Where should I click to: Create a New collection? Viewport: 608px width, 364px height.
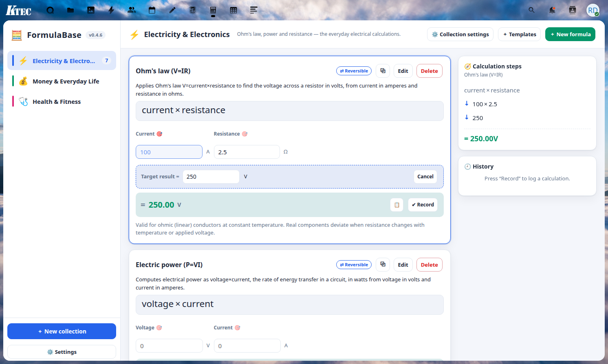click(62, 331)
